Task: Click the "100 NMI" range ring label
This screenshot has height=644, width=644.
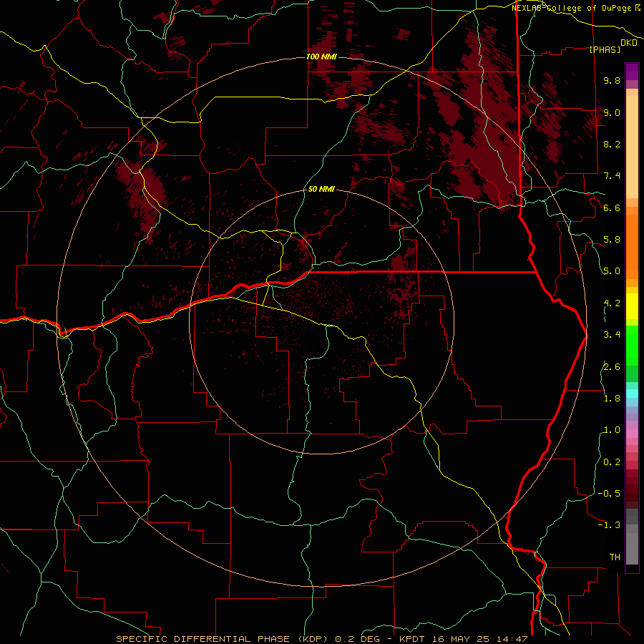Action: click(321, 57)
